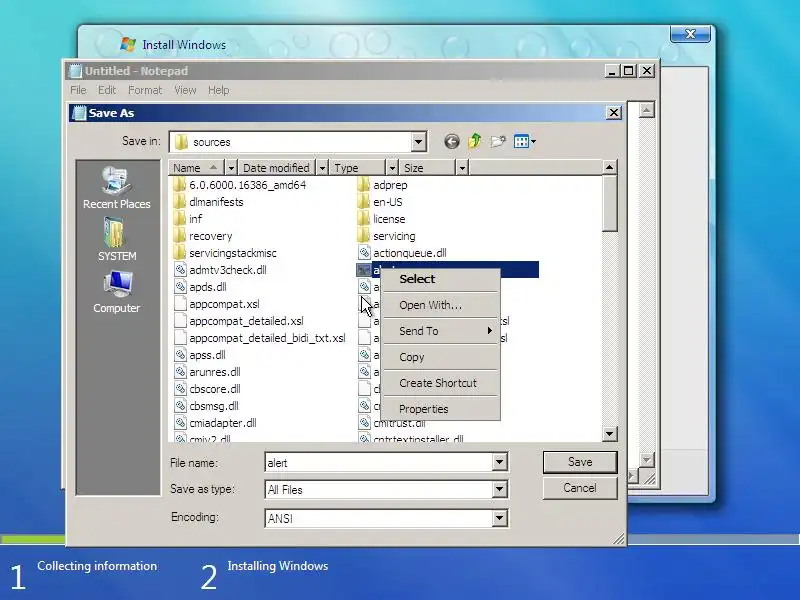The width and height of the screenshot is (800, 600).
Task: Open the Size column filter dropdown
Action: 462,167
